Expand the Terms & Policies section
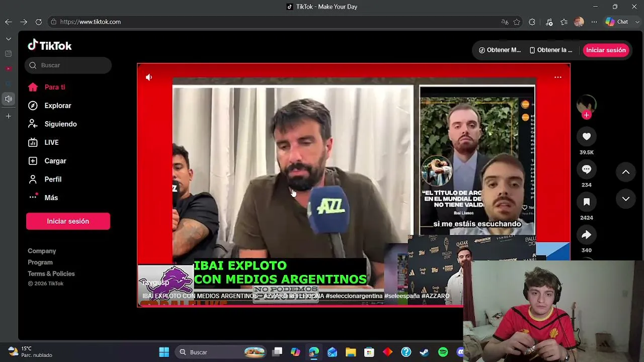The width and height of the screenshot is (644, 362). [51, 274]
